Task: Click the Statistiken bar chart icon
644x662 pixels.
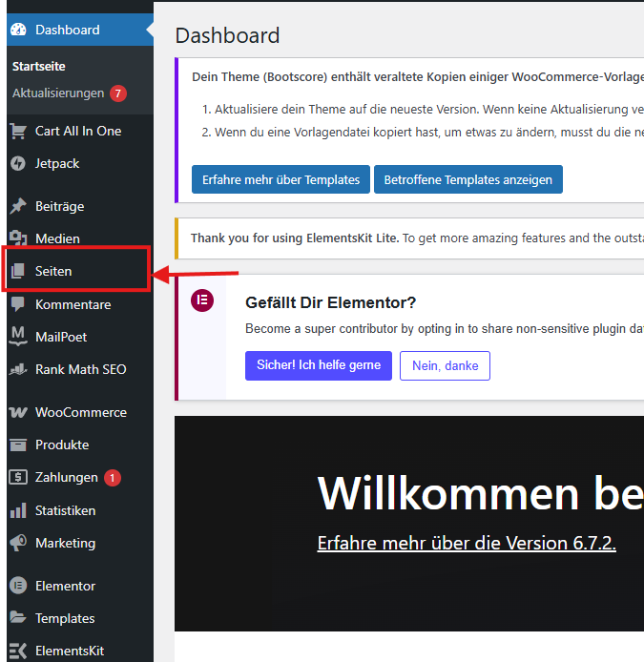Action: point(17,510)
